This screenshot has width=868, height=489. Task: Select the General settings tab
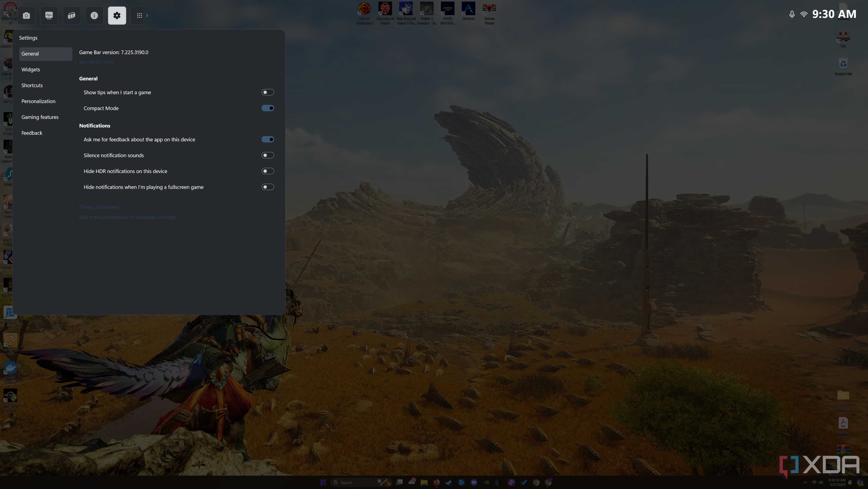click(x=45, y=54)
